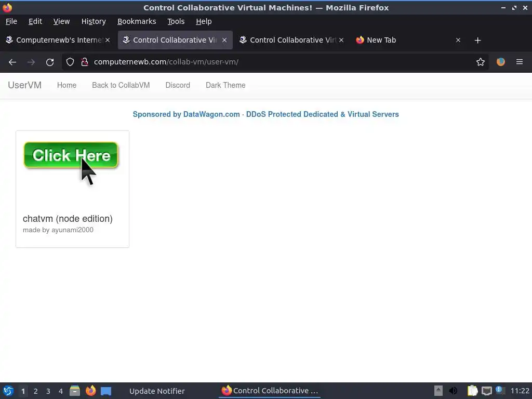Reload the page with the refresh icon

pos(50,62)
